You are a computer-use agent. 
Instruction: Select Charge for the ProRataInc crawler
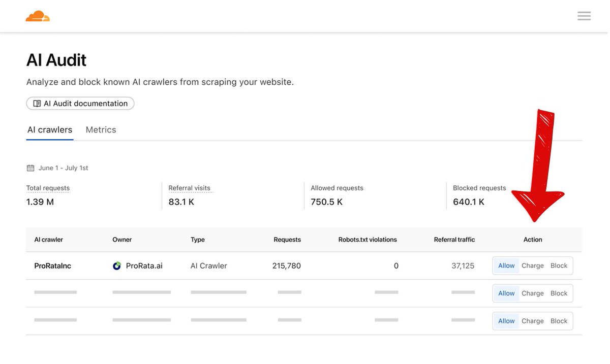pos(532,265)
